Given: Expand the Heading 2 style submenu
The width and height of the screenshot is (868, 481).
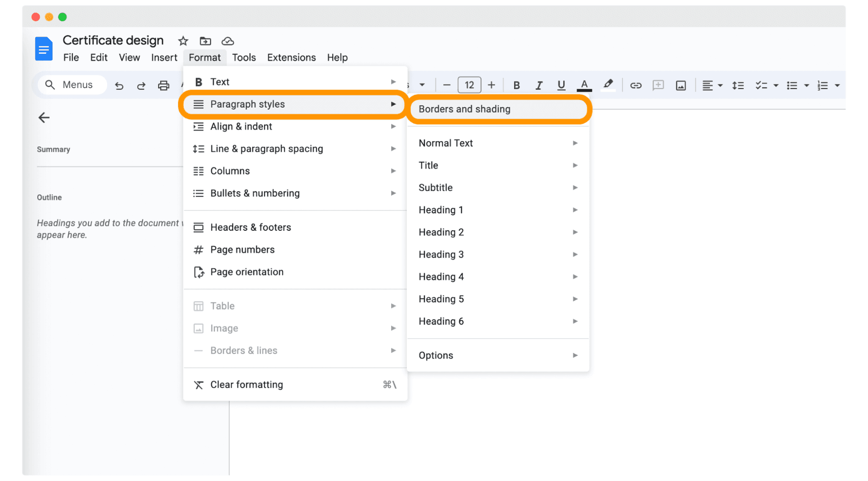Looking at the screenshot, I should pyautogui.click(x=498, y=232).
